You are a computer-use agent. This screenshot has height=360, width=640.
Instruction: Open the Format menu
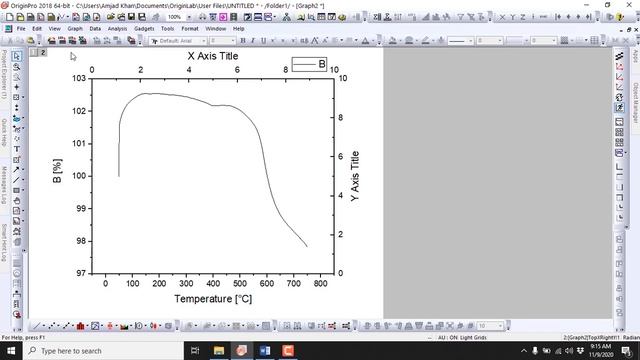pos(190,29)
